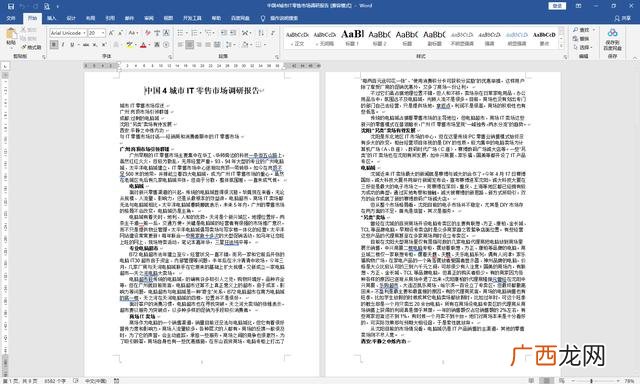Increase paragraph indent
This screenshot has height=384, width=640.
[233, 33]
